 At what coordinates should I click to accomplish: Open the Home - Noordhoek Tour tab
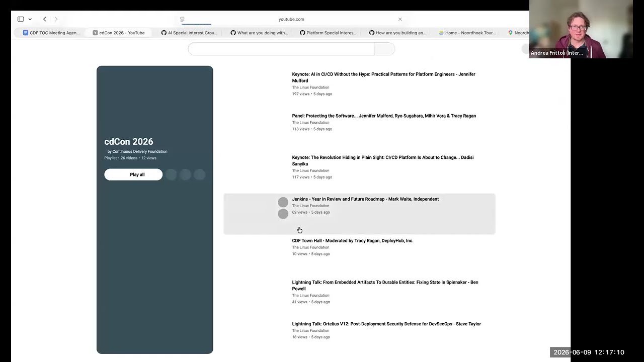(x=467, y=33)
